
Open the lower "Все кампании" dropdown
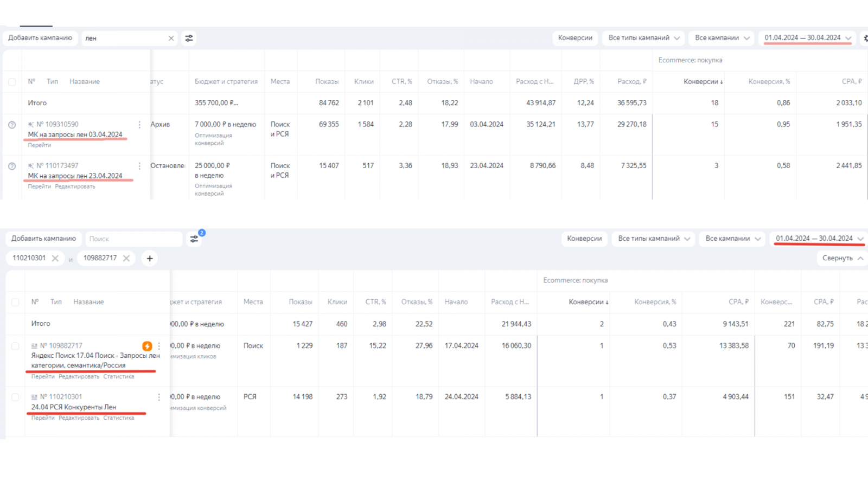[x=733, y=239]
